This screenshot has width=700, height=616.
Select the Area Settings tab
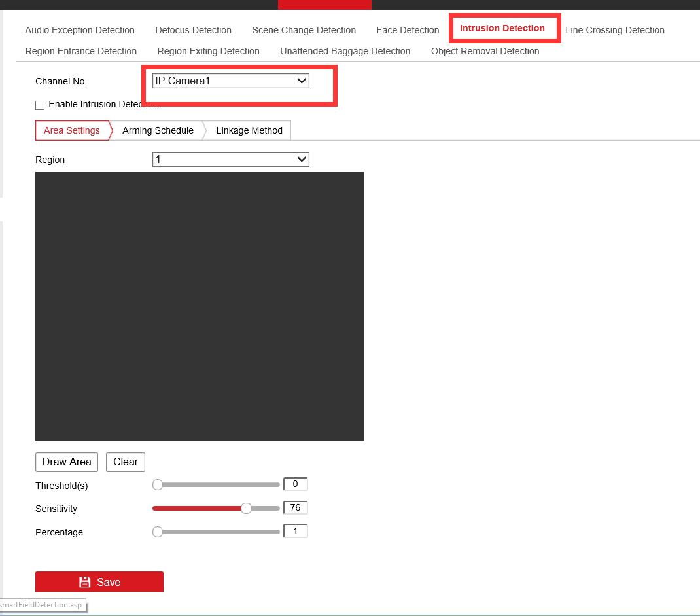click(71, 130)
